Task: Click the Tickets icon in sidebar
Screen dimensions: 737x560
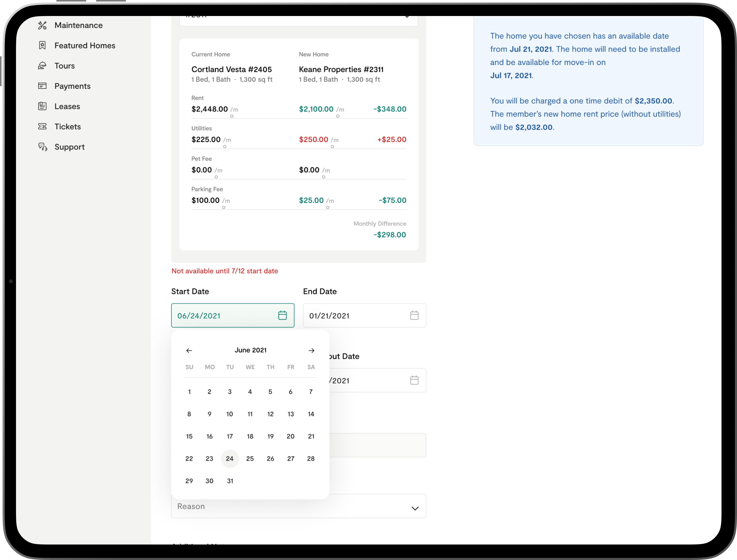Action: click(x=42, y=127)
